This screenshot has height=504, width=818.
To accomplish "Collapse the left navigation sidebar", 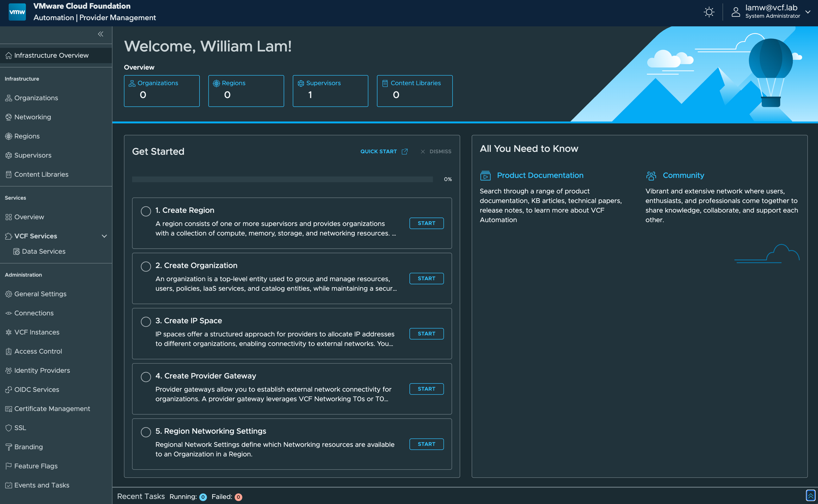I will [100, 34].
